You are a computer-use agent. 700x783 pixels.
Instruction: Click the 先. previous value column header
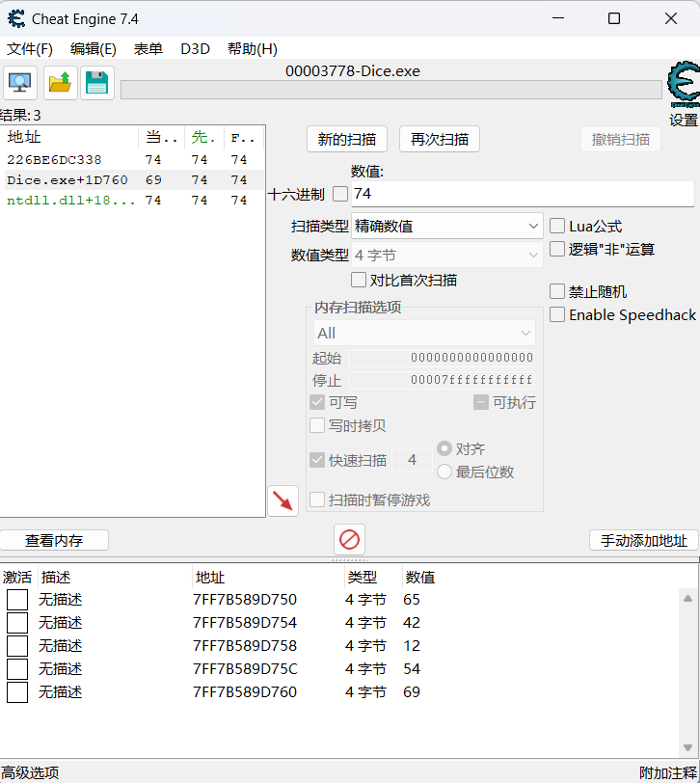203,137
